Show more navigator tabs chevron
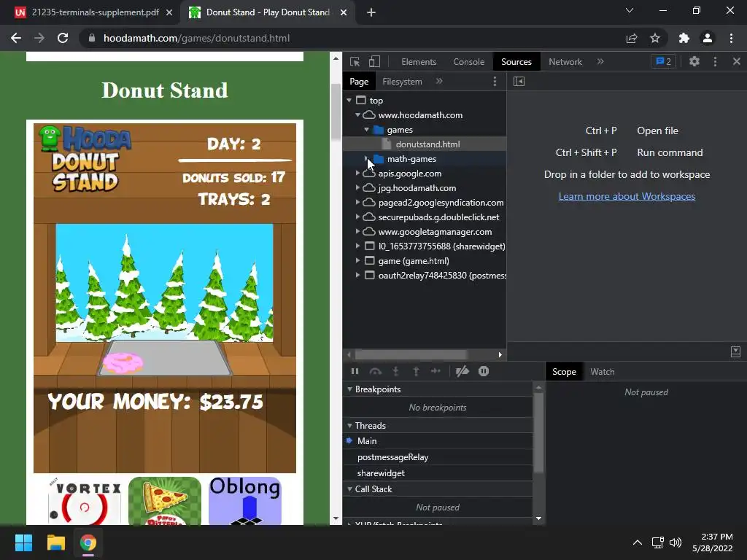 tap(439, 82)
